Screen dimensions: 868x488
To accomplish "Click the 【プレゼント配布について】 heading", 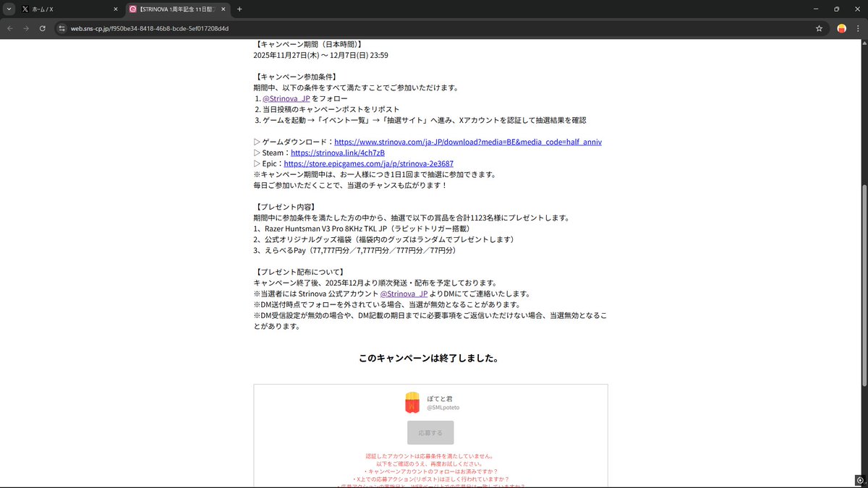I will (x=301, y=272).
